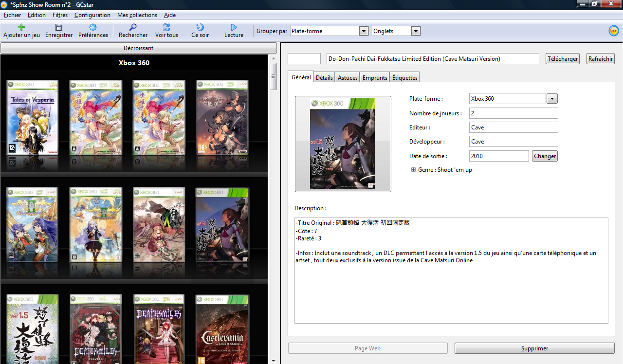Click the Supprimer button
This screenshot has width=623, height=364.
534,348
